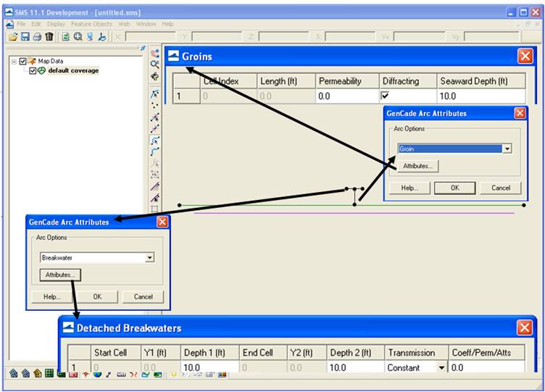The height and width of the screenshot is (392, 545).
Task: Click the green Cartesian grid module icon
Action: [x=49, y=373]
